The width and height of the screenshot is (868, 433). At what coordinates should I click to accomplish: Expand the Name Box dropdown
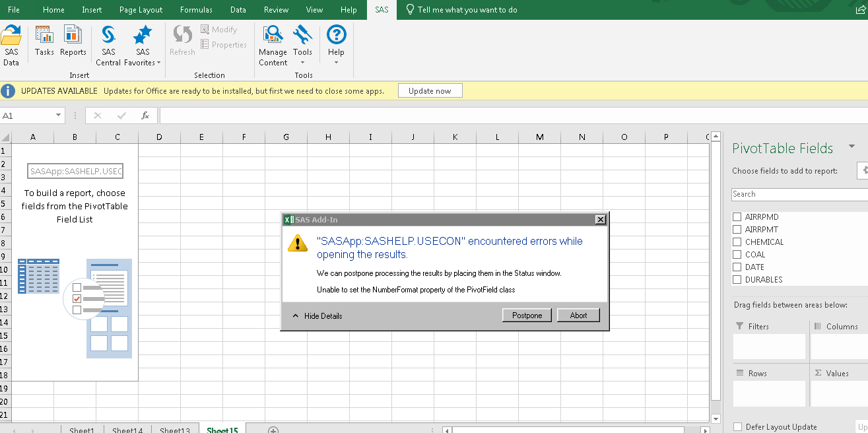(57, 115)
